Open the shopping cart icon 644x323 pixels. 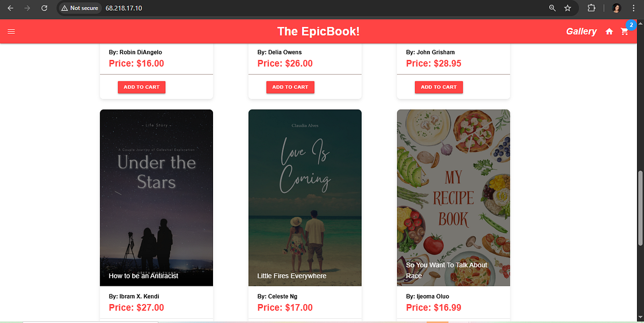[x=624, y=32]
